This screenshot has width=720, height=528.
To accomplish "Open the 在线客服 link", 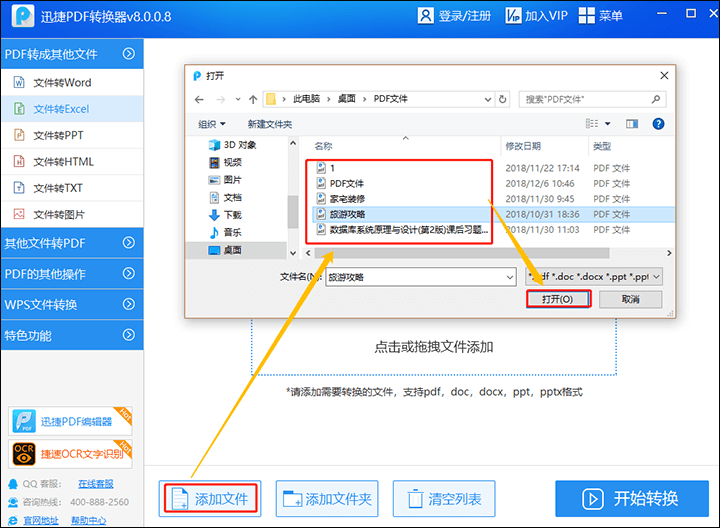I will (96, 484).
